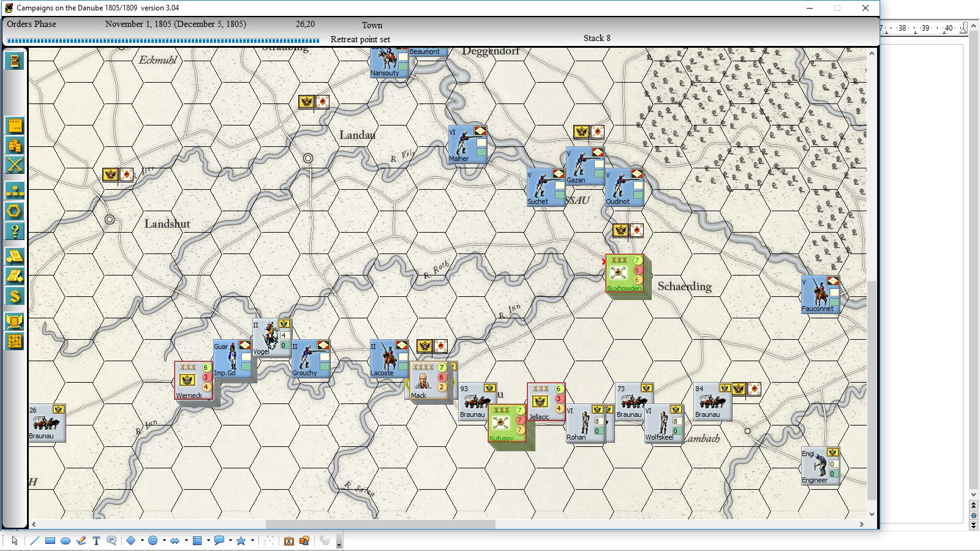Select the Text tool (T) in drawing toolbar
980x551 pixels.
tap(96, 541)
